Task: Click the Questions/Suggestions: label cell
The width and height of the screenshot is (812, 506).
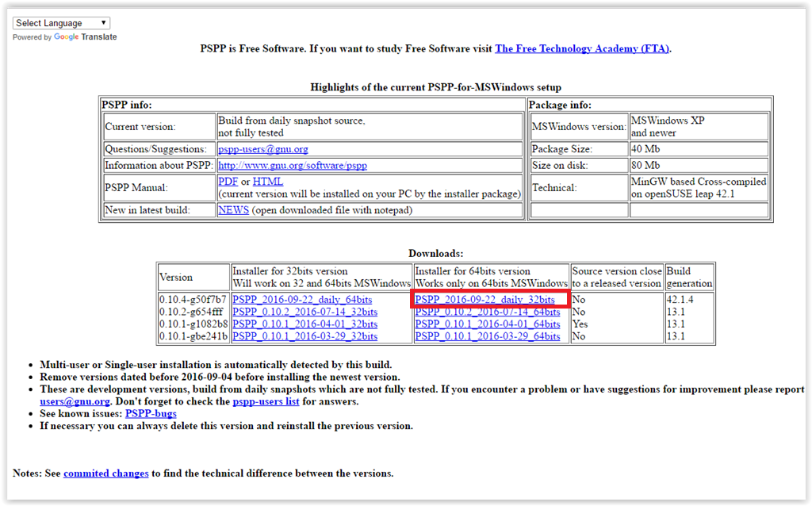Action: 159,149
